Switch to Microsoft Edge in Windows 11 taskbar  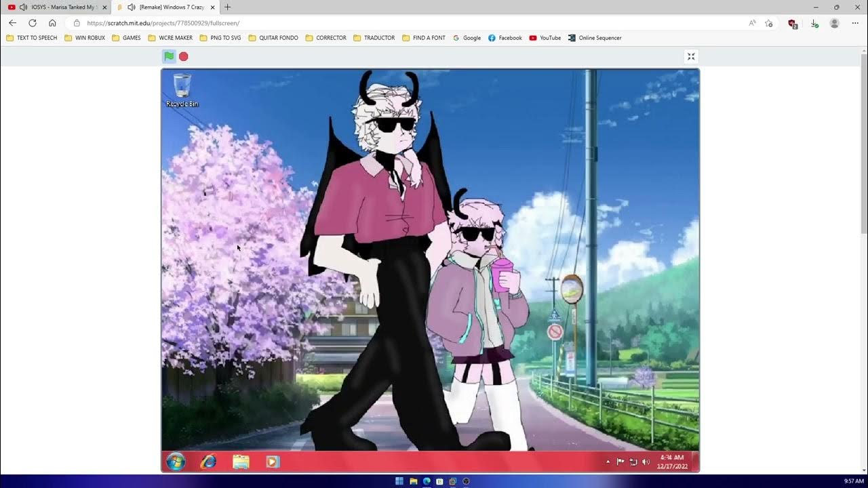click(x=427, y=481)
